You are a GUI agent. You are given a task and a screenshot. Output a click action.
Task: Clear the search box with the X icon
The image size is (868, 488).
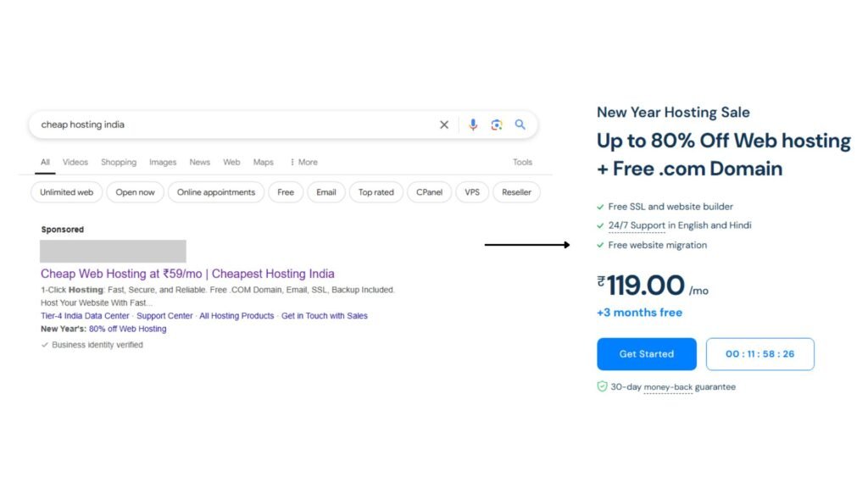pos(444,125)
